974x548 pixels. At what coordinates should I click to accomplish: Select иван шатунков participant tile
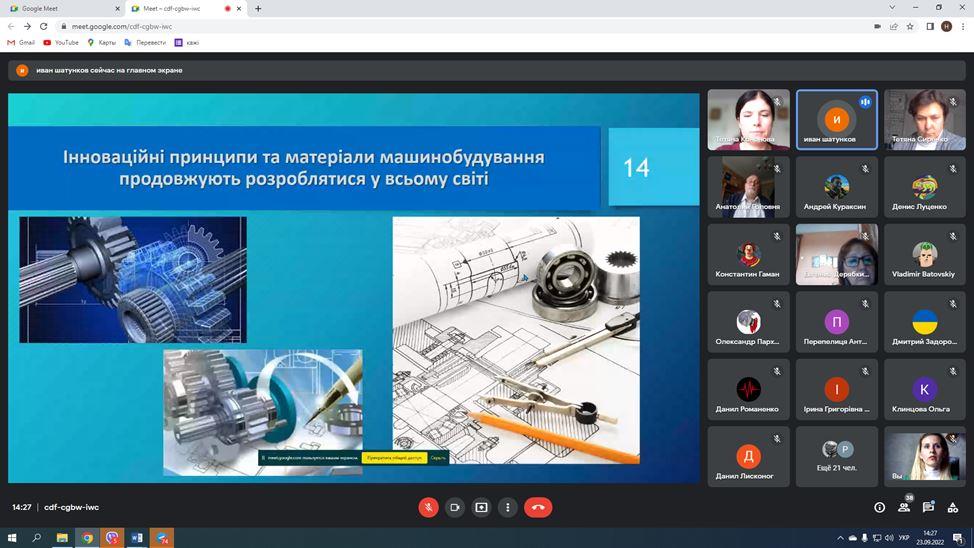pyautogui.click(x=837, y=120)
